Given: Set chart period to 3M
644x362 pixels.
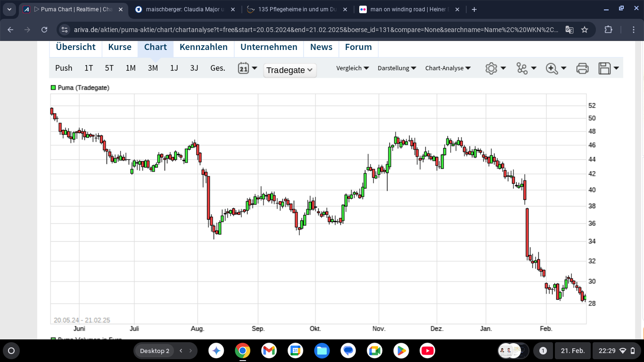Looking at the screenshot, I should point(153,68).
